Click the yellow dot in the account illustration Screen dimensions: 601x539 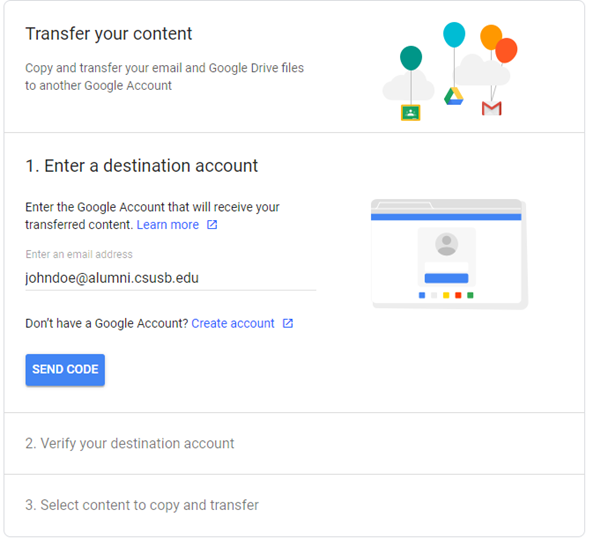pyautogui.click(x=446, y=295)
